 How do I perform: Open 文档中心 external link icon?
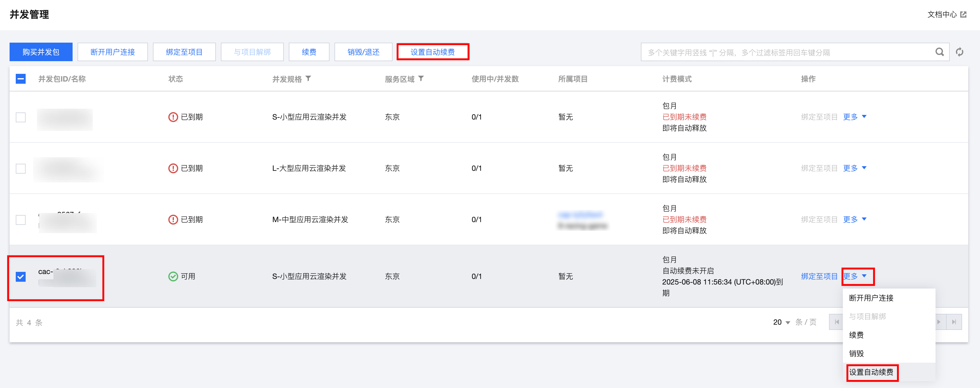964,15
